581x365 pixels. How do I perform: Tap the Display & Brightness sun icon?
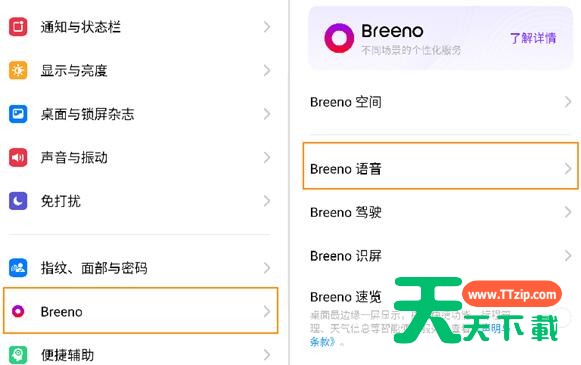coord(18,70)
